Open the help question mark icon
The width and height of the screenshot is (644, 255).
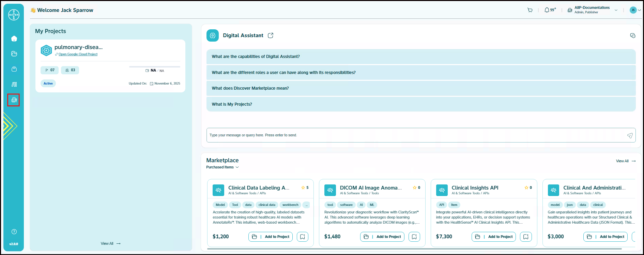[14, 232]
